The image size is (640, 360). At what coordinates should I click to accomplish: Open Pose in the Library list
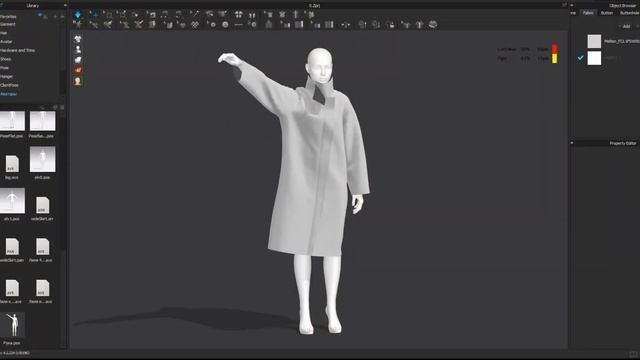point(4,68)
